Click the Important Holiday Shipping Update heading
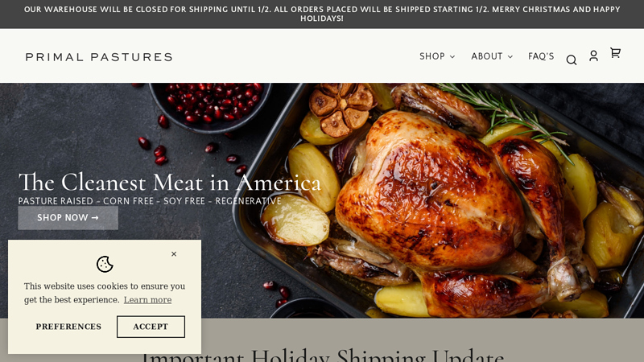Screen dimensions: 644x362 click(x=322, y=355)
